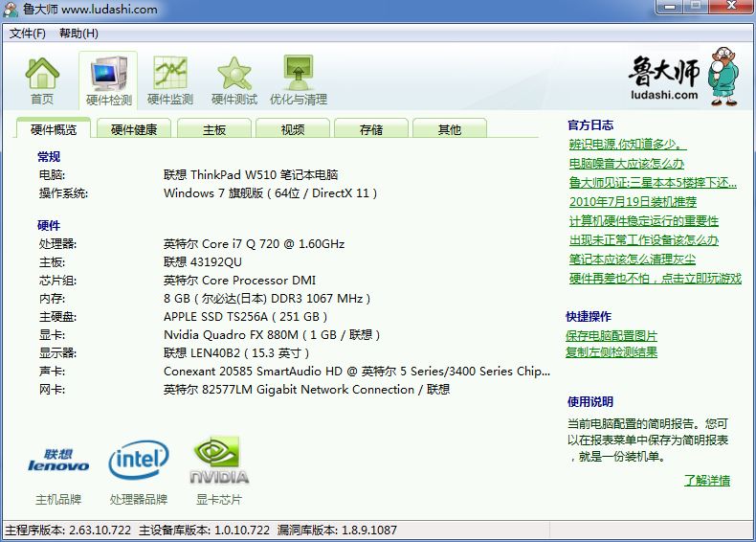
Task: Switch to the 存储 tab
Action: (x=371, y=129)
